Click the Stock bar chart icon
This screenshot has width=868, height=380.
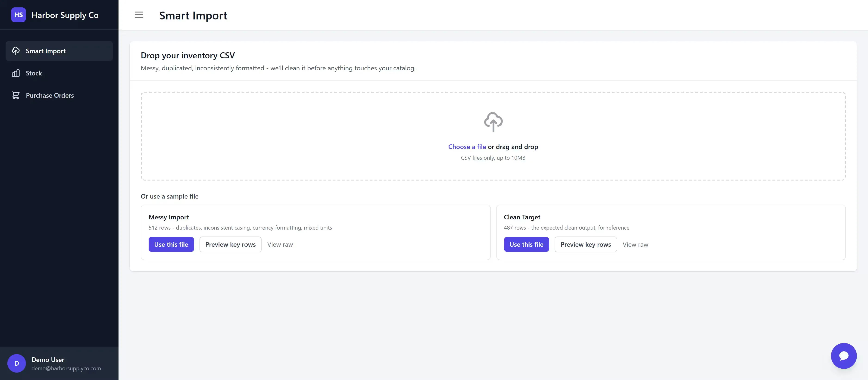[x=16, y=73]
